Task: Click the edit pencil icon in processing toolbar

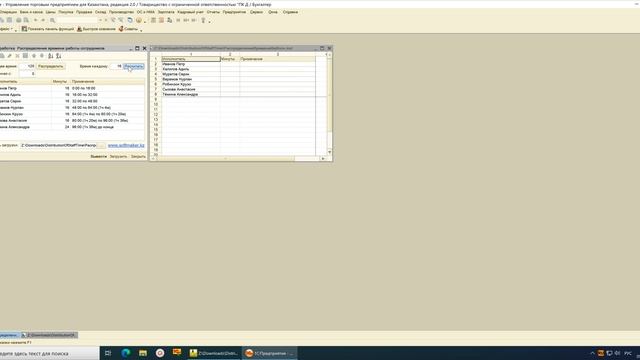Action: (9, 56)
